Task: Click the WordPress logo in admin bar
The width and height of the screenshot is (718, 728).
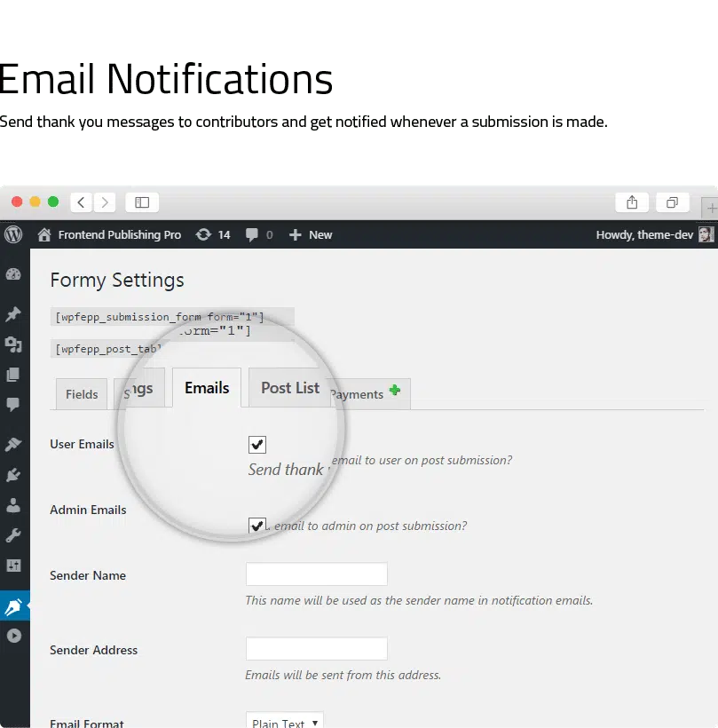Action: [13, 234]
